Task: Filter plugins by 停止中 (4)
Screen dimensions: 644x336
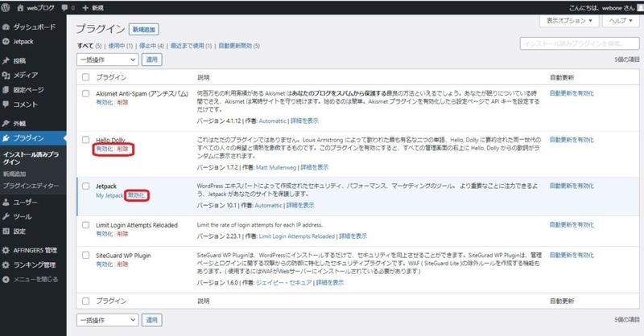Action: pyautogui.click(x=151, y=46)
